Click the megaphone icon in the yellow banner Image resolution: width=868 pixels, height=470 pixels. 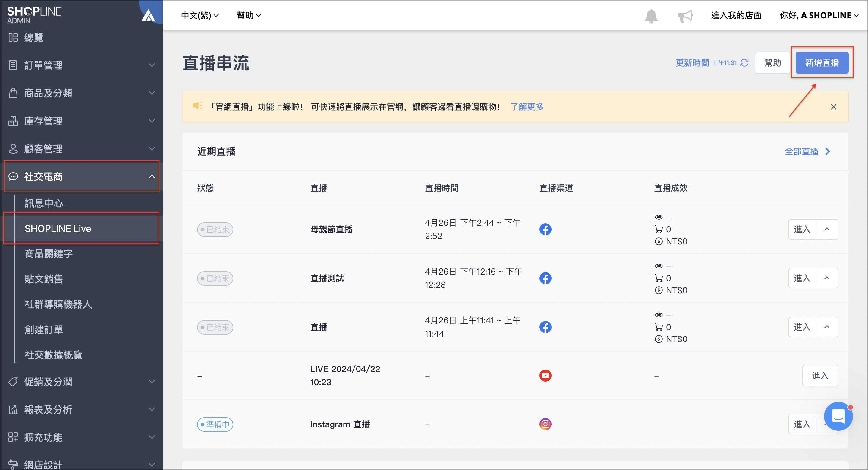click(x=197, y=106)
